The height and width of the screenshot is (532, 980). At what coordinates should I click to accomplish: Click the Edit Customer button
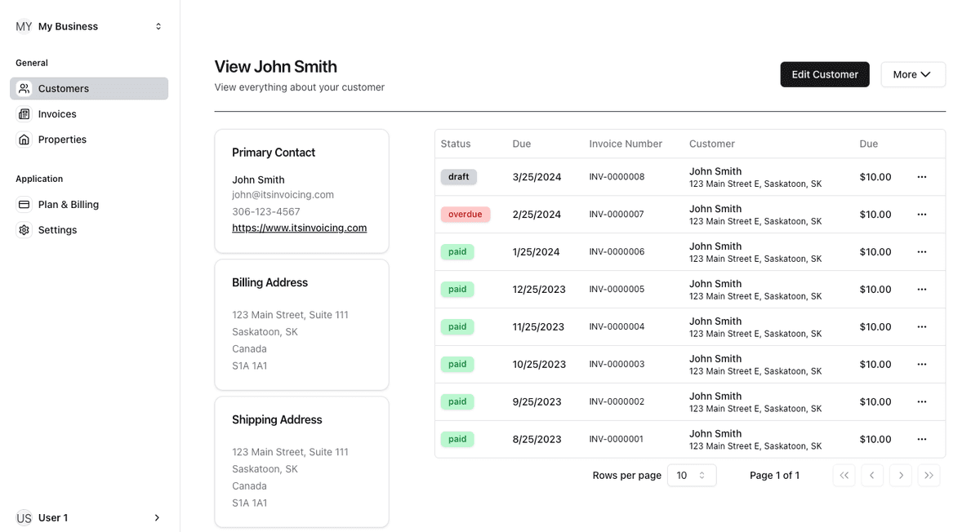[x=824, y=74]
